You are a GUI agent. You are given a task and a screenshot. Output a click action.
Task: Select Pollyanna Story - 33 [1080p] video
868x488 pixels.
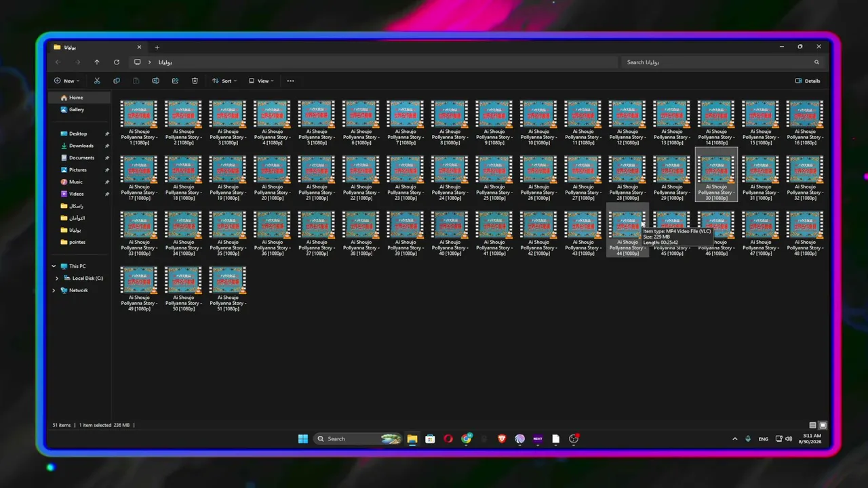click(x=139, y=234)
